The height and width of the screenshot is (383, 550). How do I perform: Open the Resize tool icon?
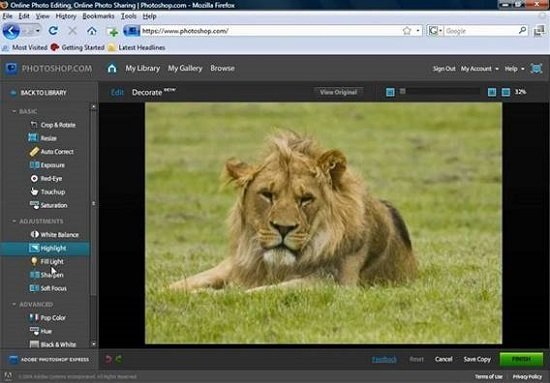(x=33, y=137)
